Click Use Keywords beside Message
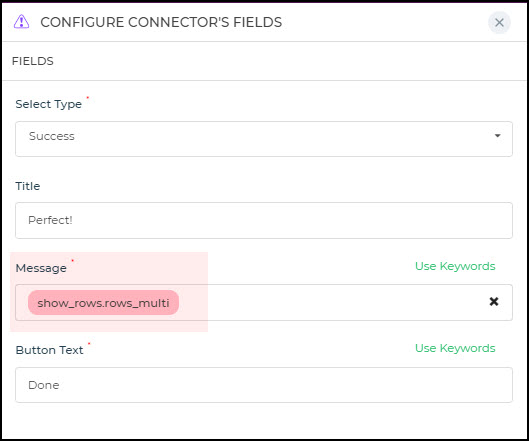The height and width of the screenshot is (441, 529). pos(455,266)
